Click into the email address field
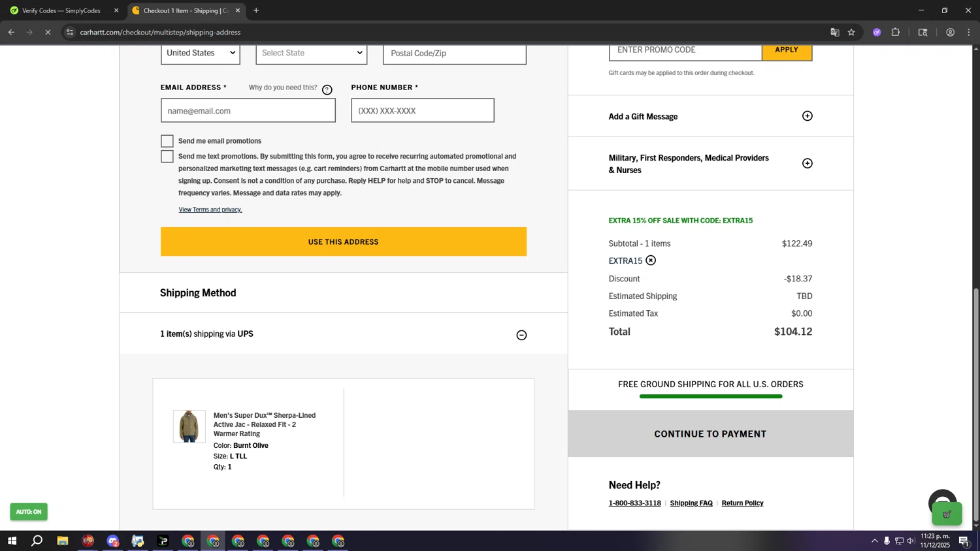 point(248,111)
